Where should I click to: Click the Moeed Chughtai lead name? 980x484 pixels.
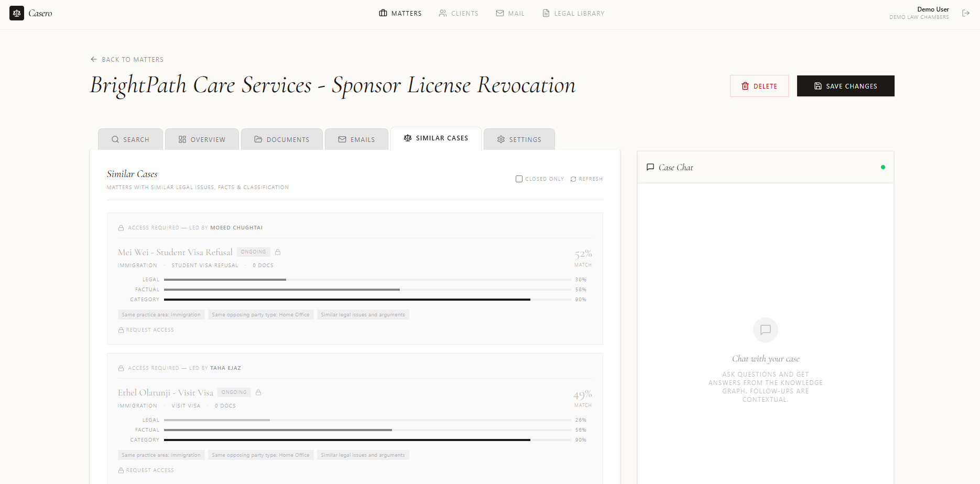(x=236, y=228)
